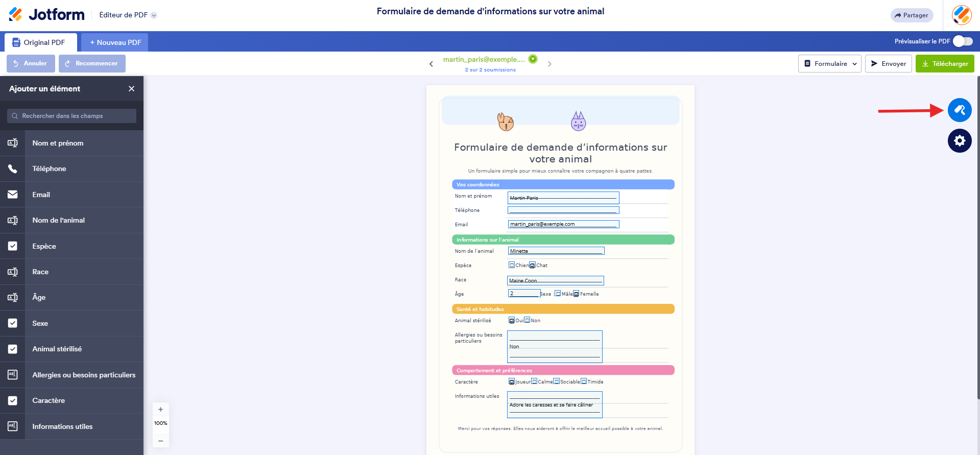
Task: Open the user avatar menu
Action: [962, 15]
